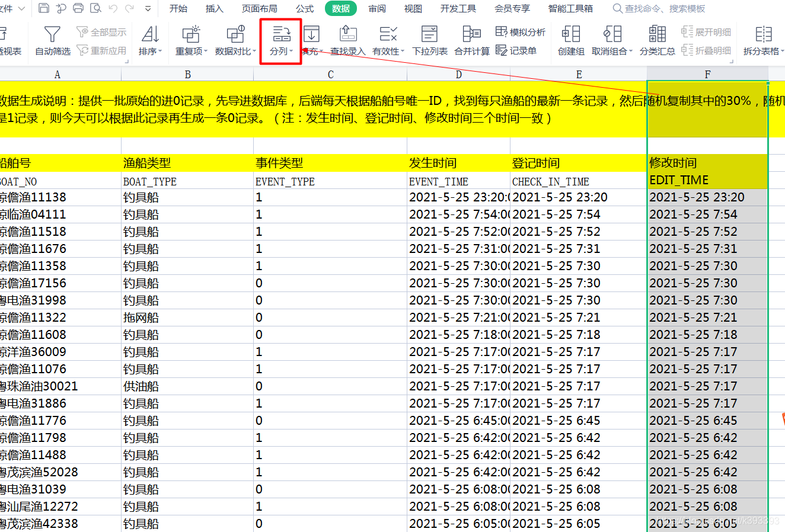Viewport: 785px width, 532px height.
Task: Open the 智能工具箱 smart toolbox tab
Action: [x=570, y=8]
